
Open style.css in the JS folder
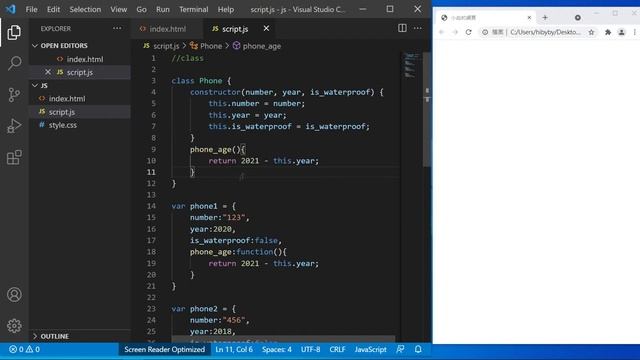[x=63, y=125]
